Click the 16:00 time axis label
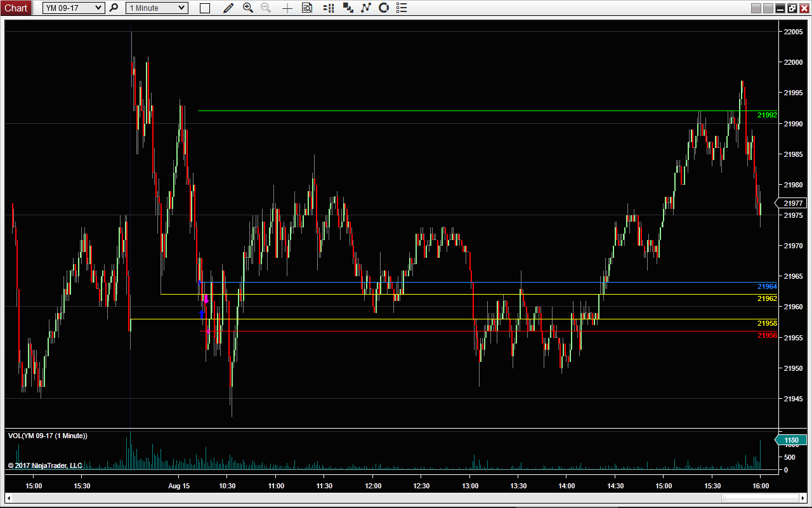Screen dimensions: 812x508 point(761,486)
